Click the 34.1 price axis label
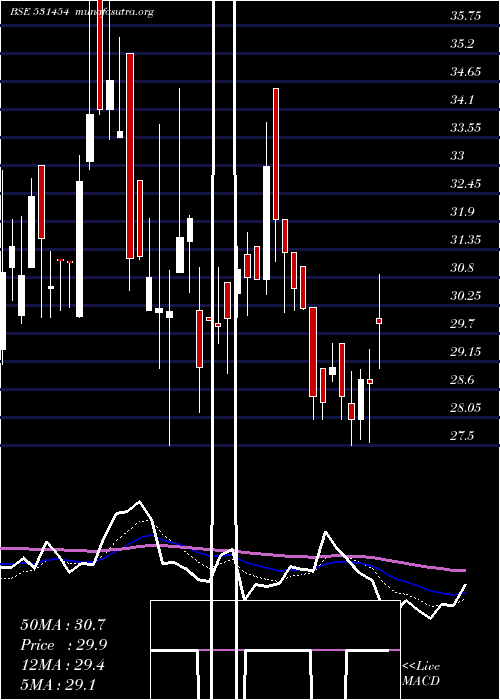This screenshot has height=700, width=500. coord(462,100)
